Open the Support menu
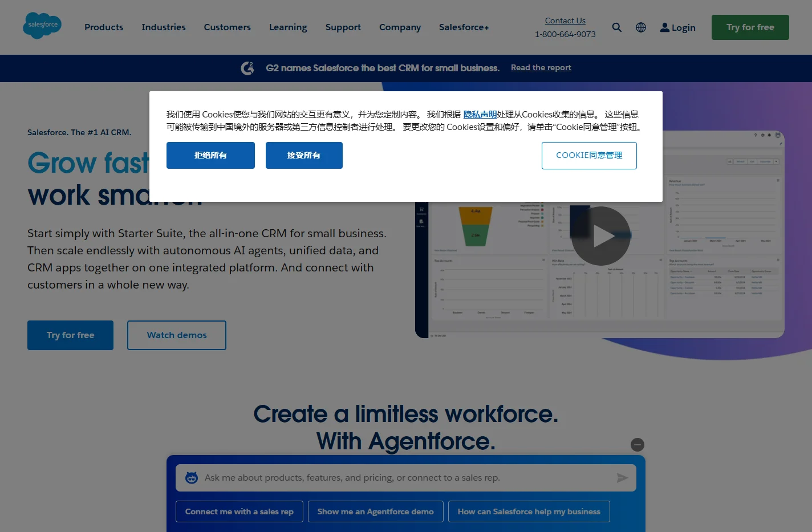The image size is (812, 532). click(x=343, y=27)
